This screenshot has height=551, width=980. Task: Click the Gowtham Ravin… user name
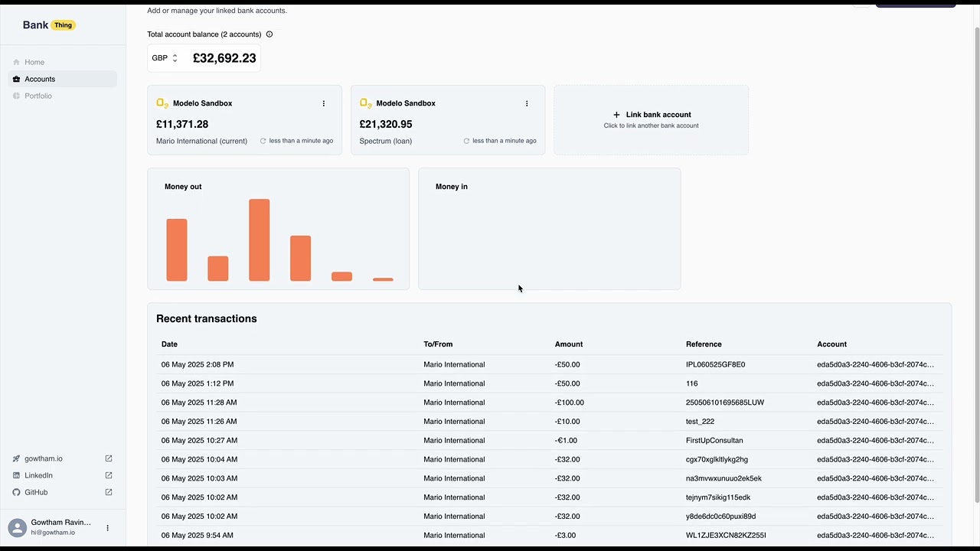(60, 523)
